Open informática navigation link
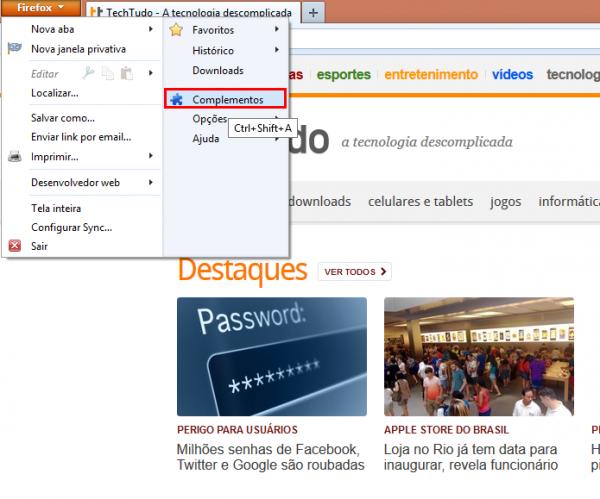 point(569,201)
